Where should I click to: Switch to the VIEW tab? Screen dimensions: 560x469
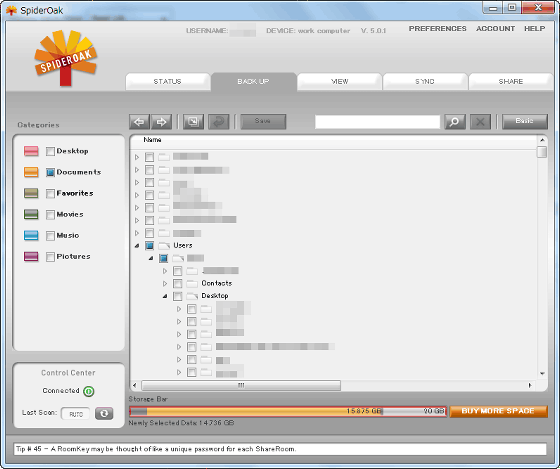[339, 82]
